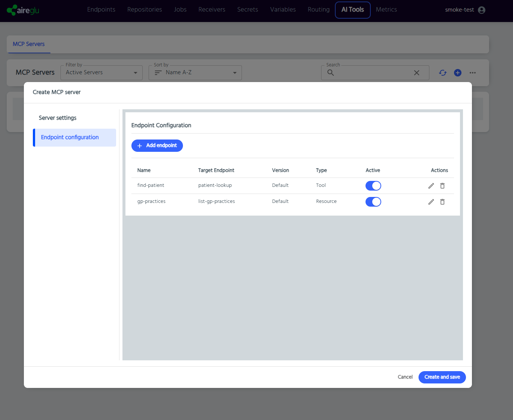The height and width of the screenshot is (420, 513).
Task: Open the Metrics navigation item
Action: point(386,10)
